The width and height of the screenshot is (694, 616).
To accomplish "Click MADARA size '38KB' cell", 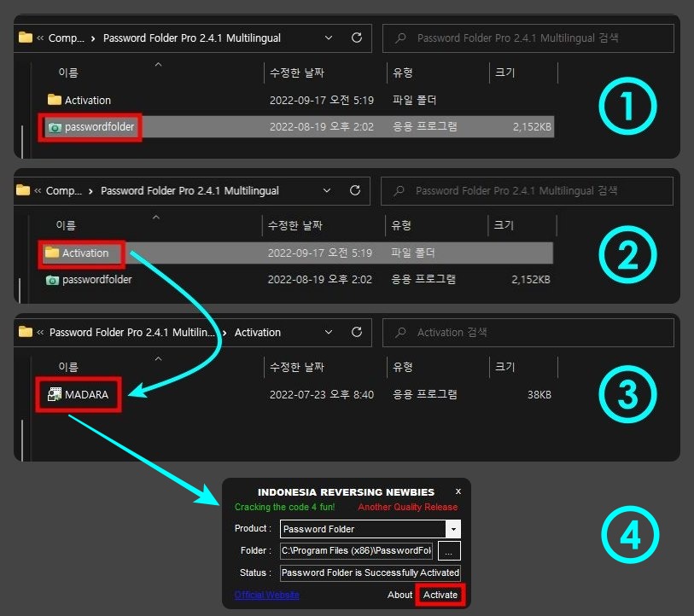I will (x=539, y=395).
